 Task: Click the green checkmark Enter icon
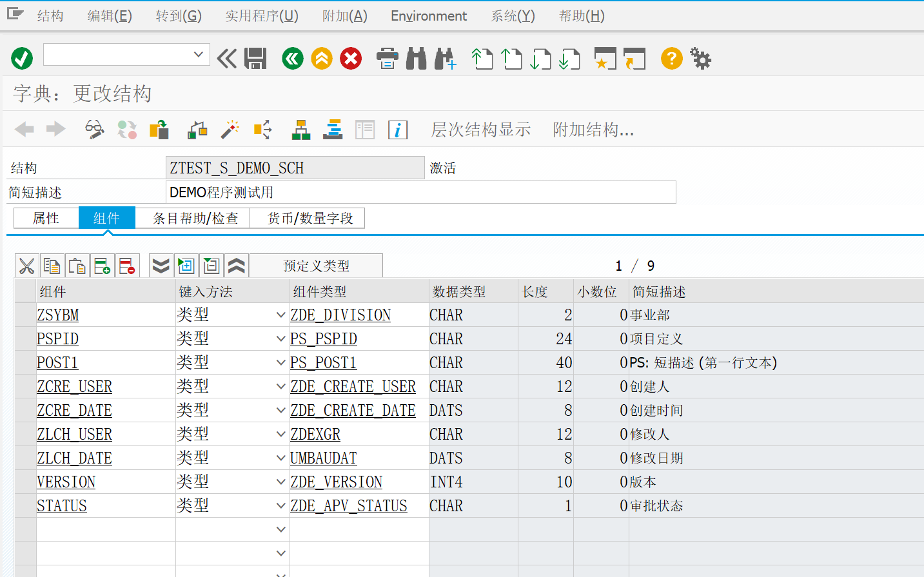22,59
